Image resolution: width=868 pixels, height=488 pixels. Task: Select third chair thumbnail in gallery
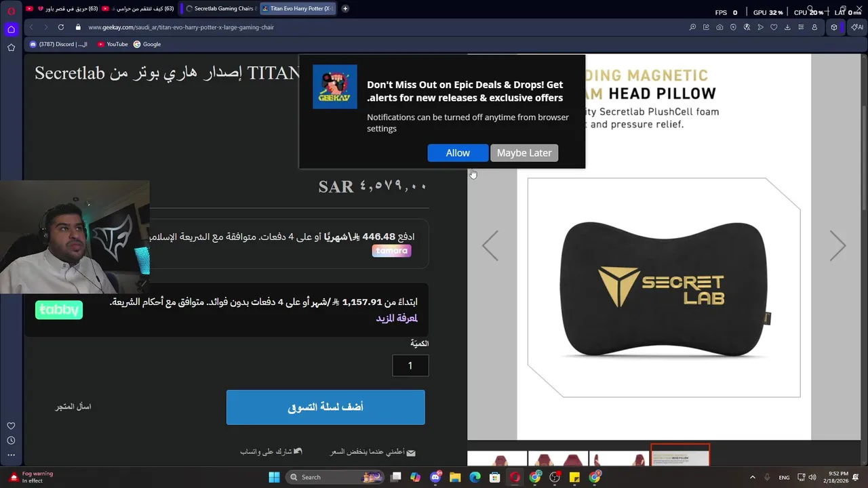point(619,458)
